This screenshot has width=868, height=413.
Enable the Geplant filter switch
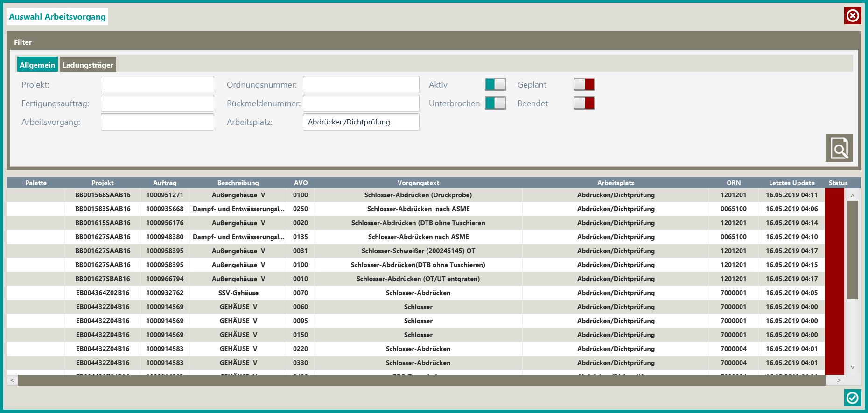tap(584, 84)
